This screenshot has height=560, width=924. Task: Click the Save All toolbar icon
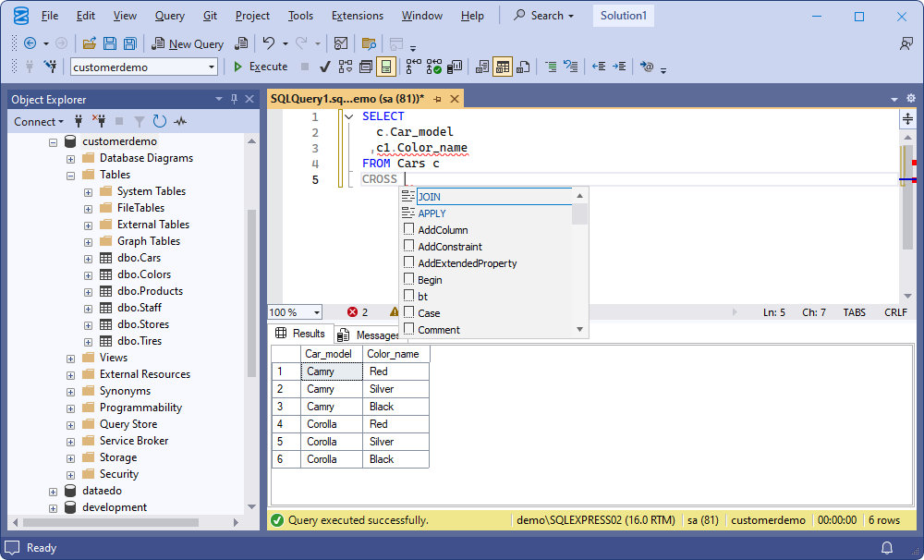click(129, 43)
